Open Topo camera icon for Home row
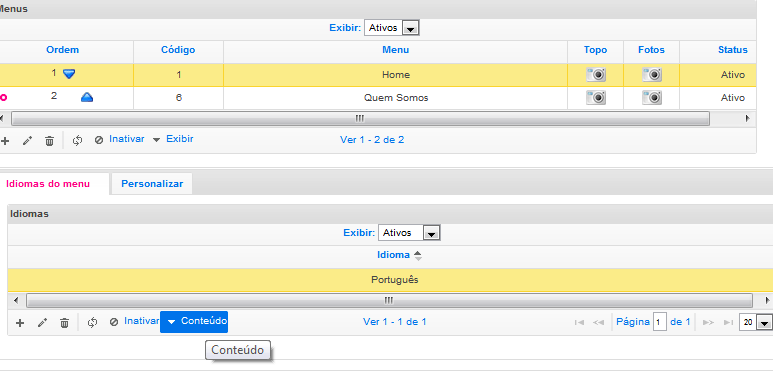Screen dimensions: 773x371 (x=596, y=75)
